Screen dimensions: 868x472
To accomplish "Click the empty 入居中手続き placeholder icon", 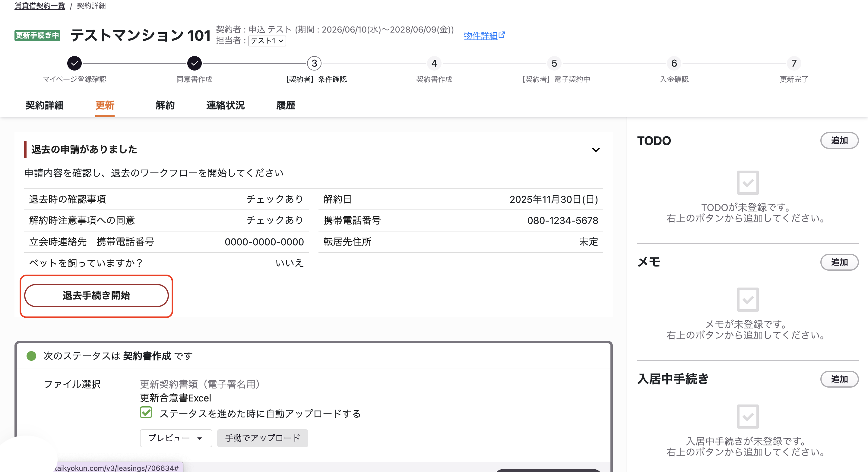I will [748, 417].
